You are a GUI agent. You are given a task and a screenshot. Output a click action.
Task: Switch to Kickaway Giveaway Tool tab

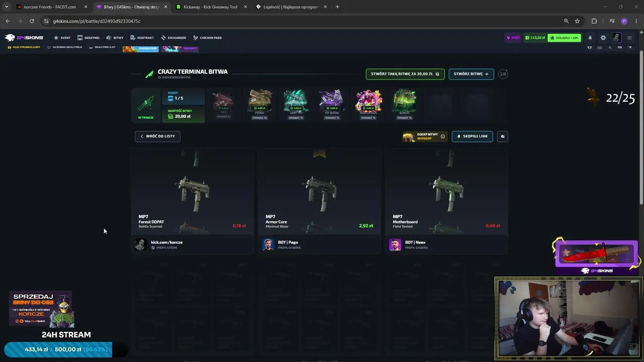click(x=210, y=7)
